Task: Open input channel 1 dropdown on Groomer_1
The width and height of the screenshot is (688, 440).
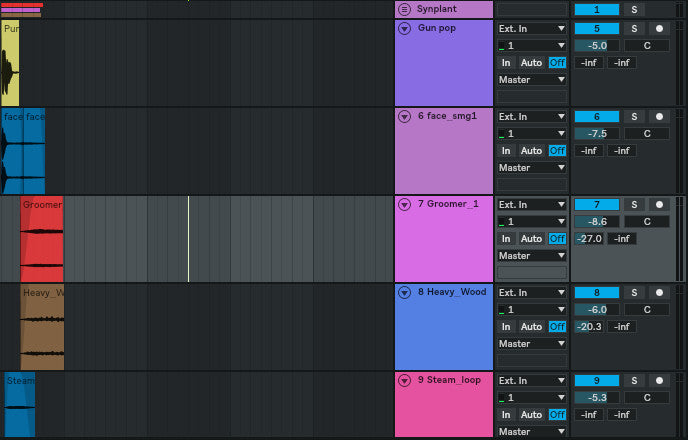Action: tap(532, 222)
